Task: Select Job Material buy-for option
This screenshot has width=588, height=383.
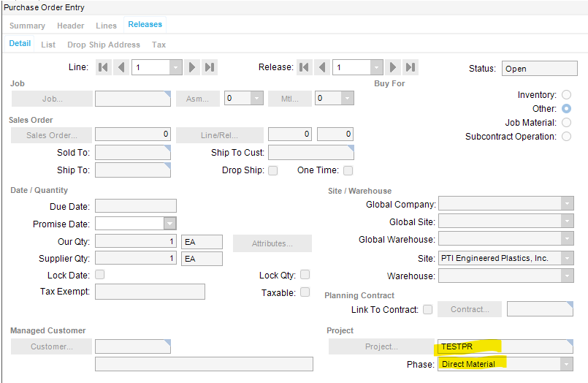Action: coord(566,123)
